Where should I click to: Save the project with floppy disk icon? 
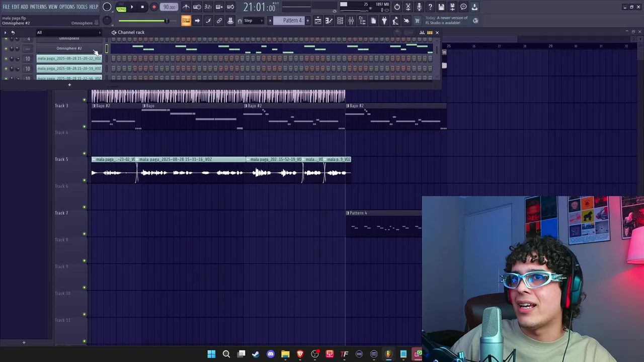441,7
